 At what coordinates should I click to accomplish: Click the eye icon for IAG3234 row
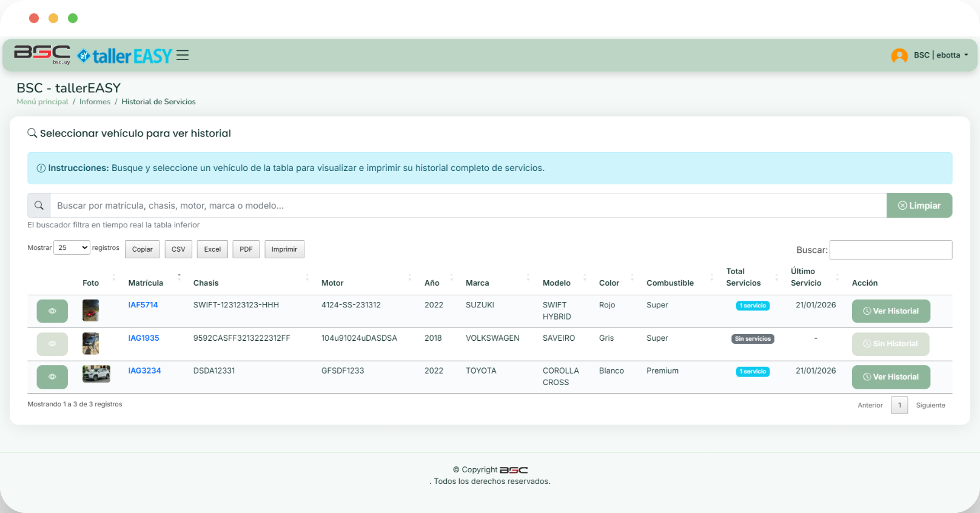point(52,377)
